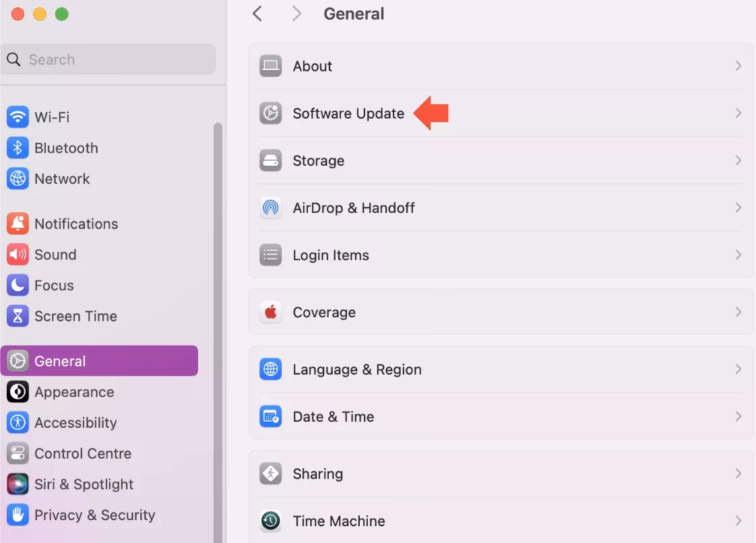
Task: Click the Focus moon icon
Action: coord(17,285)
